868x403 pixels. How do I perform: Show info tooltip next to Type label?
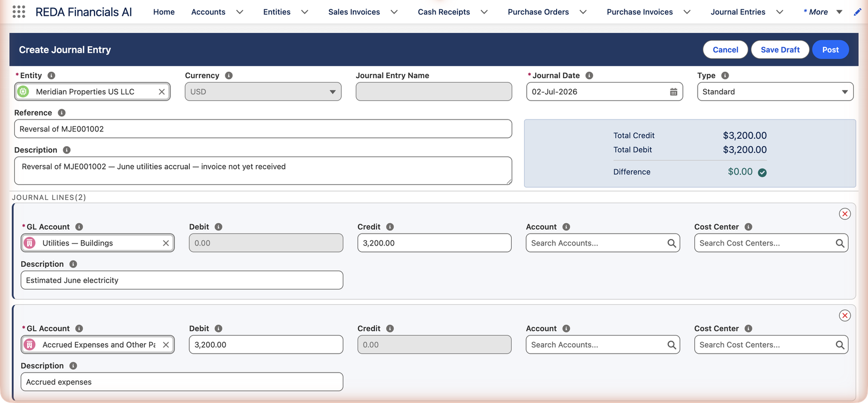pyautogui.click(x=725, y=75)
